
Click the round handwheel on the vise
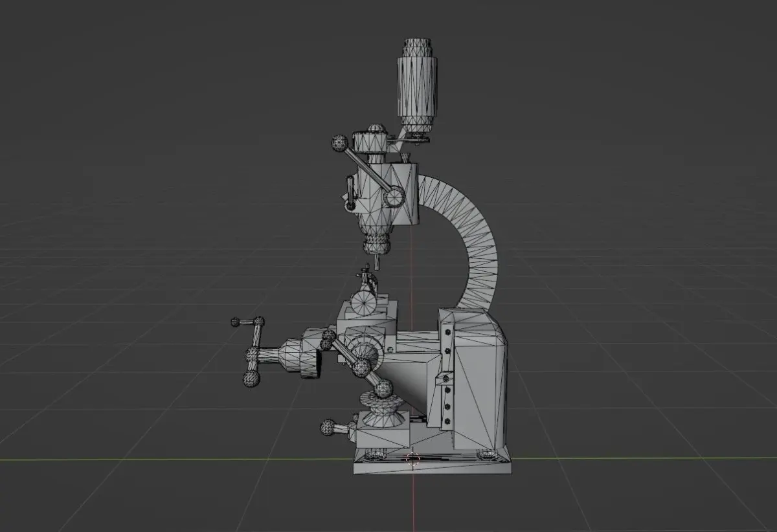click(x=363, y=302)
